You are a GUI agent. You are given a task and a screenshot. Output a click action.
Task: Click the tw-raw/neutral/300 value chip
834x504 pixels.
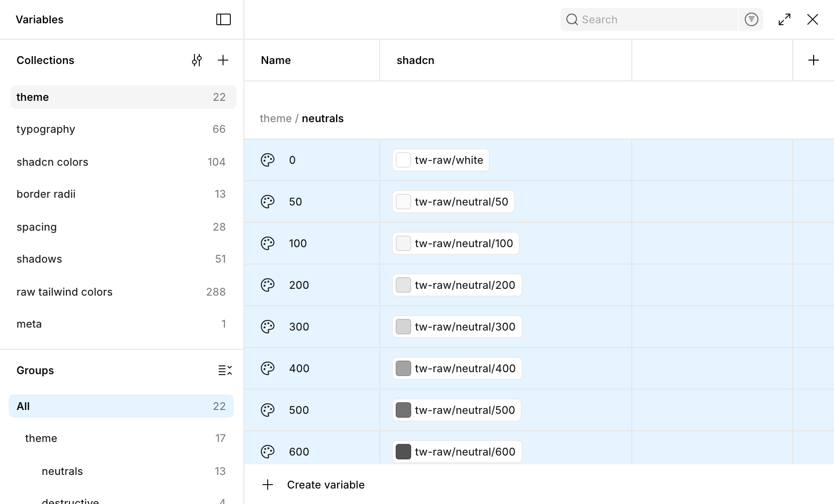click(x=457, y=327)
